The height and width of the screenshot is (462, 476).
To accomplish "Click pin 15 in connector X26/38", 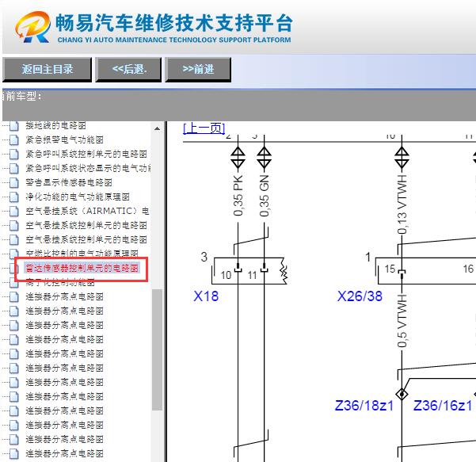I will click(x=390, y=269).
